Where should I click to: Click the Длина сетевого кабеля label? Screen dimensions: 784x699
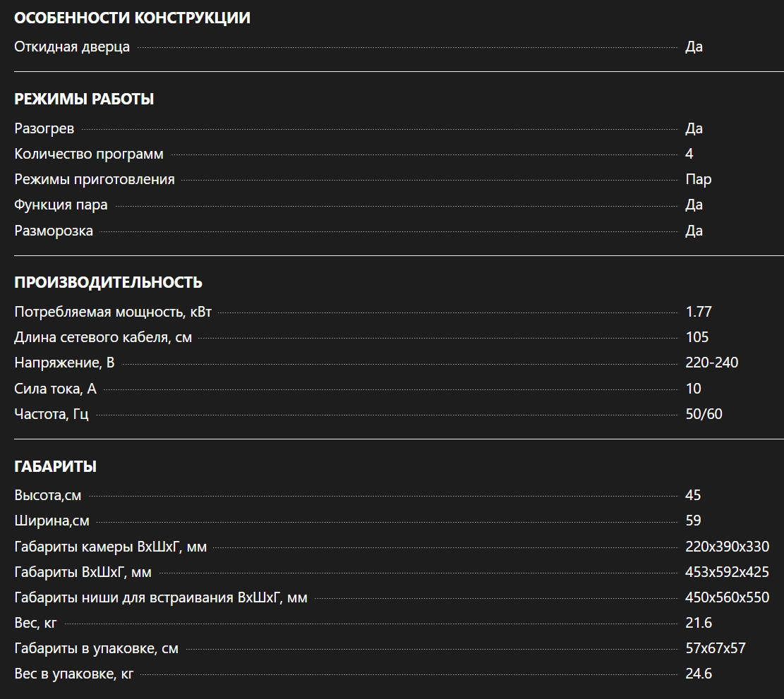(103, 337)
